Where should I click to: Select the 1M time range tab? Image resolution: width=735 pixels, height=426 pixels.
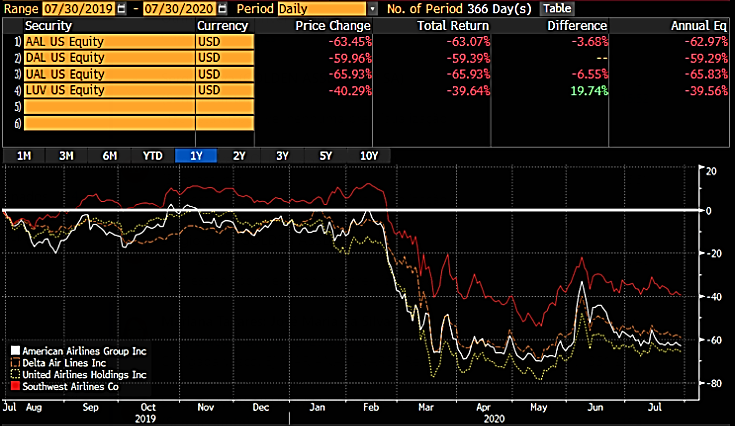pos(24,156)
